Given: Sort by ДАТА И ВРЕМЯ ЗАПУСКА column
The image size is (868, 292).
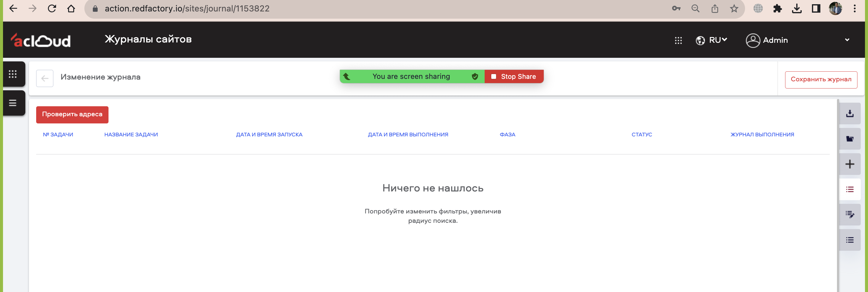Looking at the screenshot, I should click(269, 135).
